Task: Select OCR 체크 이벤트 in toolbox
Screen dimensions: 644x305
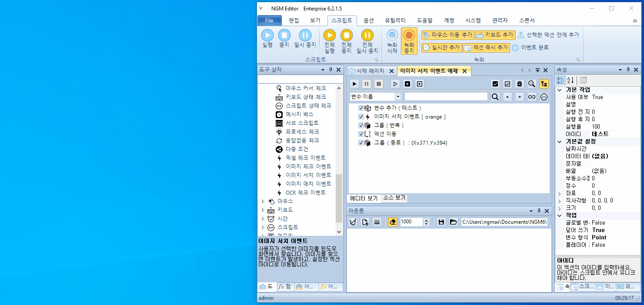Action: coord(305,192)
